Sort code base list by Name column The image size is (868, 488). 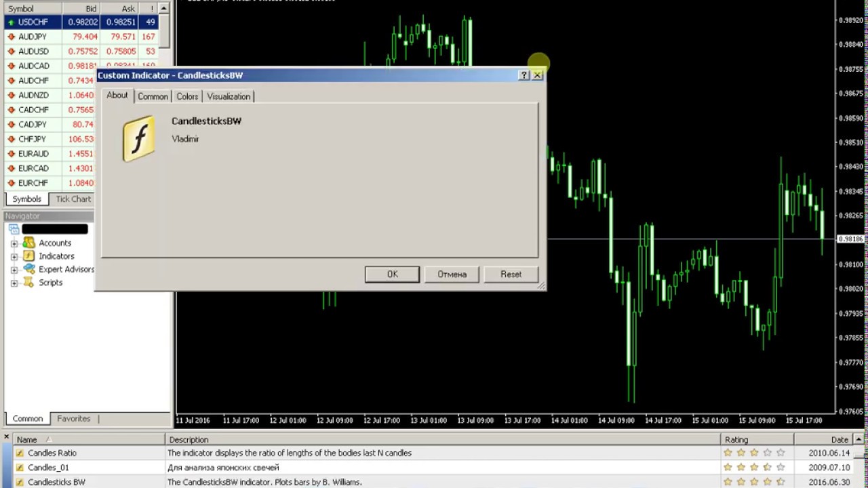88,440
